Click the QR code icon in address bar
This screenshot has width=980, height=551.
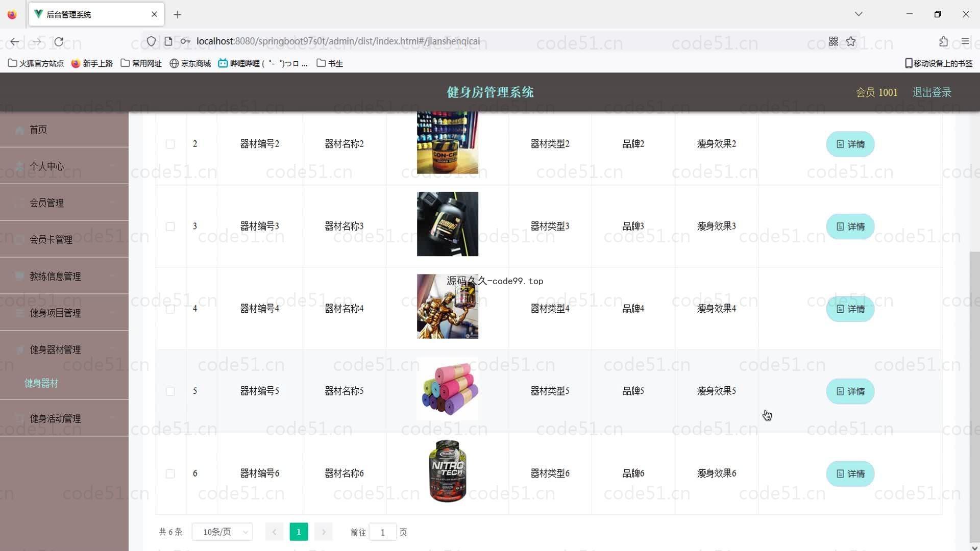(x=834, y=41)
